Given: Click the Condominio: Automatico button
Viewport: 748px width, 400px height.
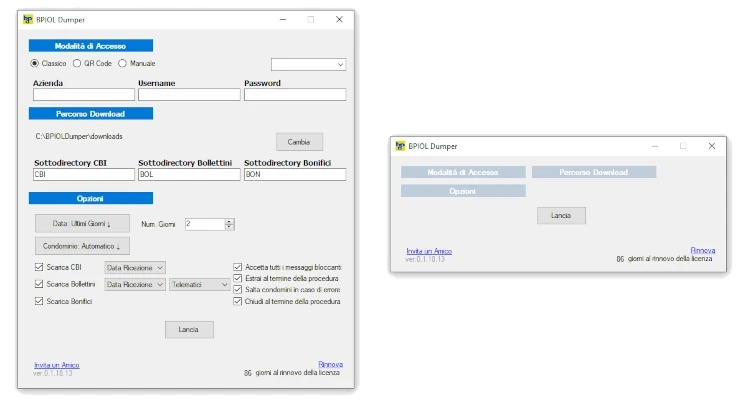Looking at the screenshot, I should (82, 245).
